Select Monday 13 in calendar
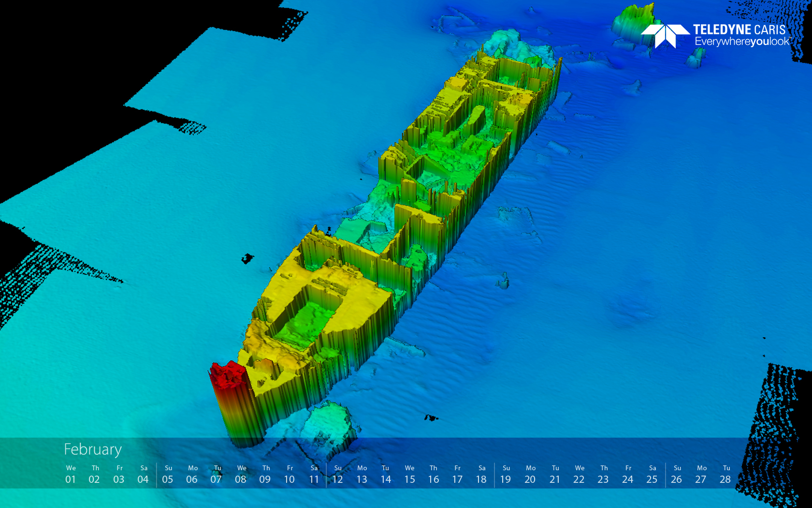 [362, 475]
